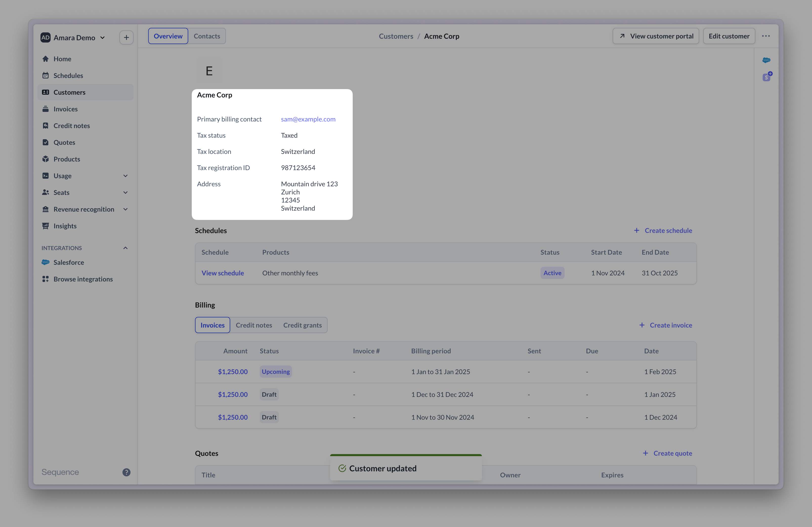Click the sam@example.com email link
Image resolution: width=812 pixels, height=527 pixels.
click(x=308, y=119)
